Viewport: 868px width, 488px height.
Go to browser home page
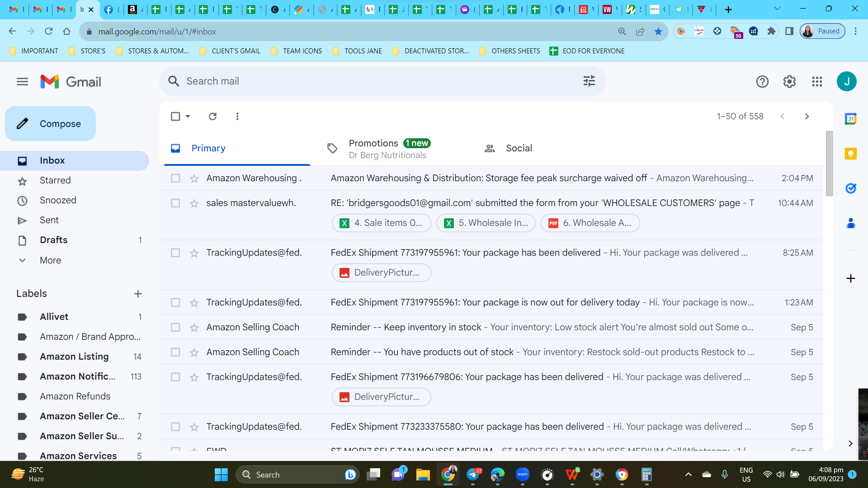66,32
